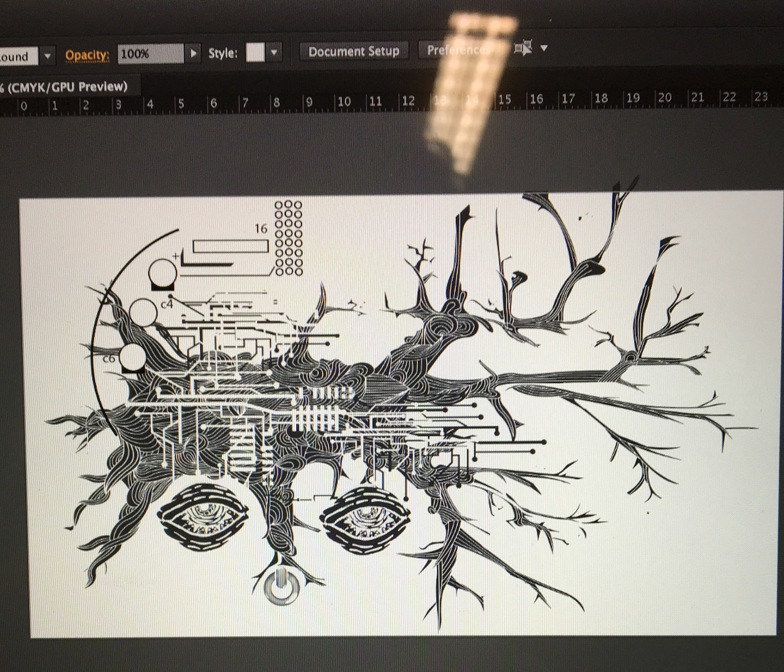Image resolution: width=784 pixels, height=672 pixels.
Task: Select the circle next to the c6 label
Action: point(133,357)
